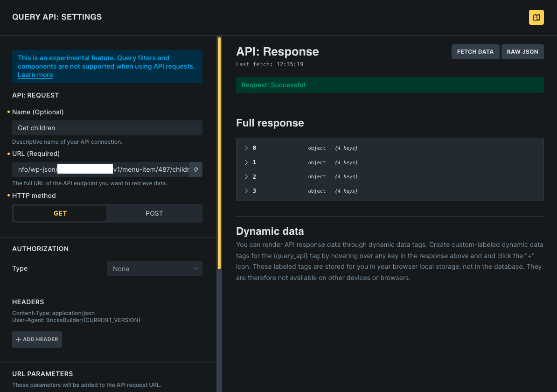The image size is (557, 392).
Task: Edit the Name field containing Get children
Action: pyautogui.click(x=107, y=128)
